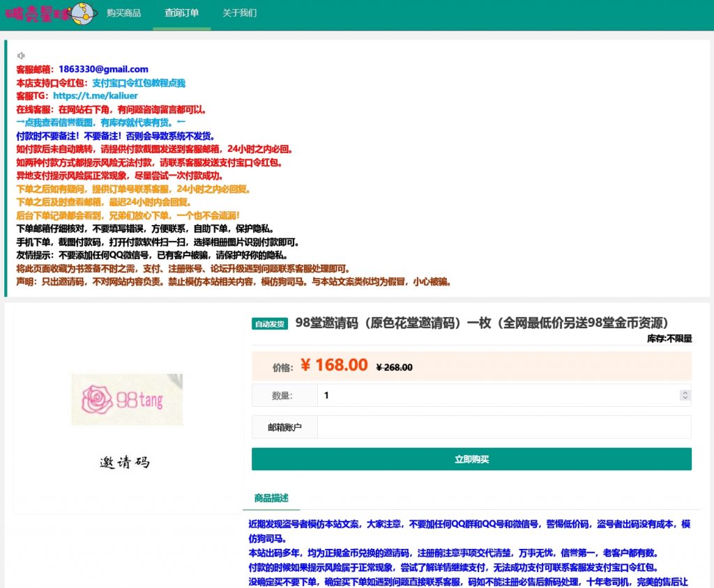Click the 立即购买 button

pyautogui.click(x=472, y=459)
